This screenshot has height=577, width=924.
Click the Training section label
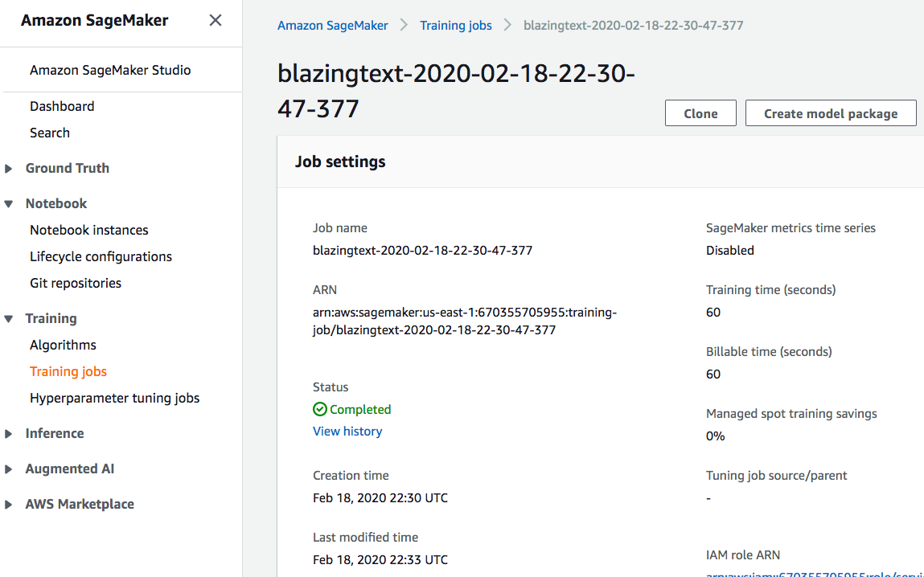coord(51,318)
